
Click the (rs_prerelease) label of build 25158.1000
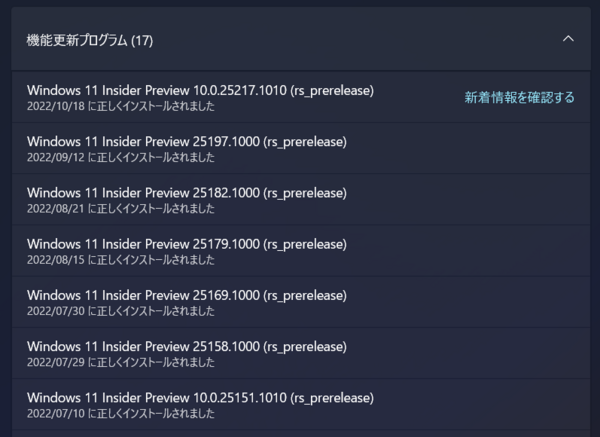point(304,346)
